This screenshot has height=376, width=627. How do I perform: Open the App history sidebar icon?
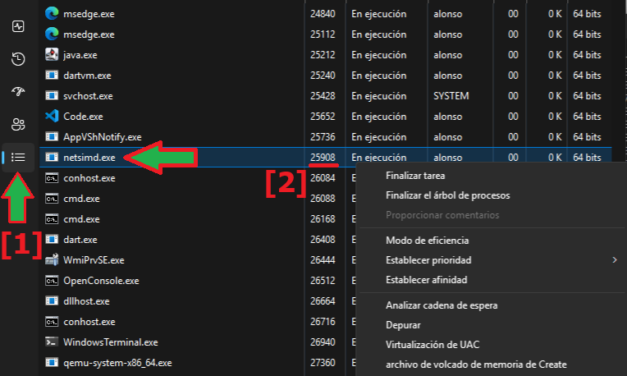pos(18,59)
